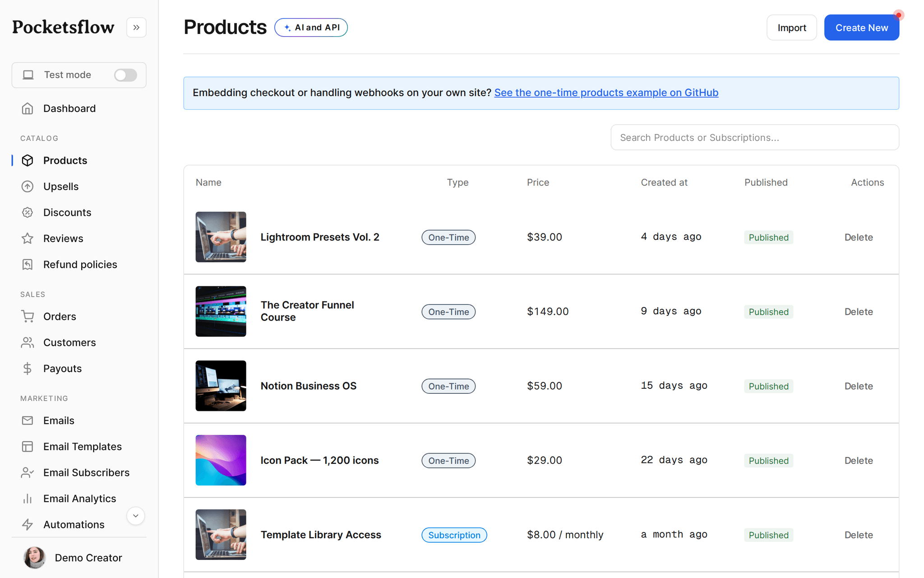Click the Email Analytics bar chart icon
Image resolution: width=924 pixels, height=578 pixels.
(x=28, y=499)
